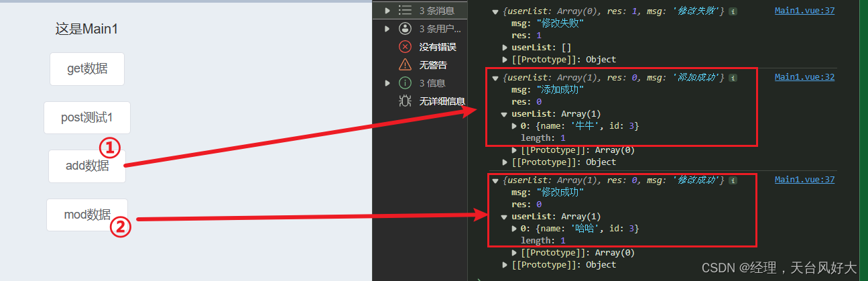Open Main1.vue:37 link beside '修改失败' log

point(804,11)
